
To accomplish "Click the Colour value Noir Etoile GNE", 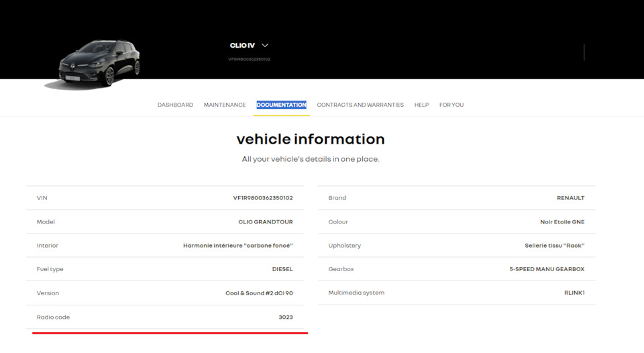I will pos(562,221).
